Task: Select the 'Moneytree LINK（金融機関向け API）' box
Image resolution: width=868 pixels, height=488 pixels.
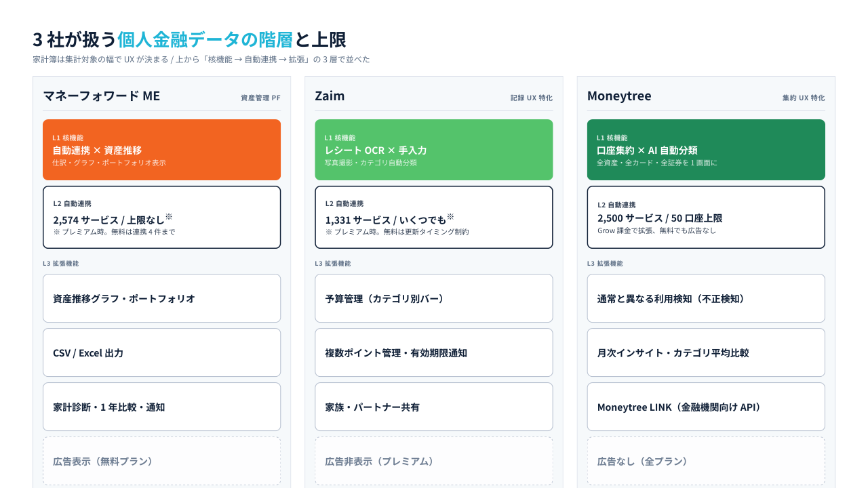Action: [706, 407]
